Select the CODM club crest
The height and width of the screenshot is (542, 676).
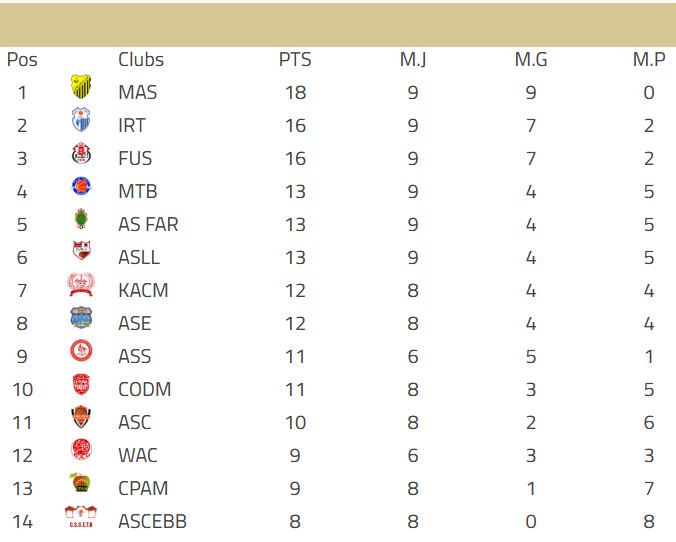point(81,385)
